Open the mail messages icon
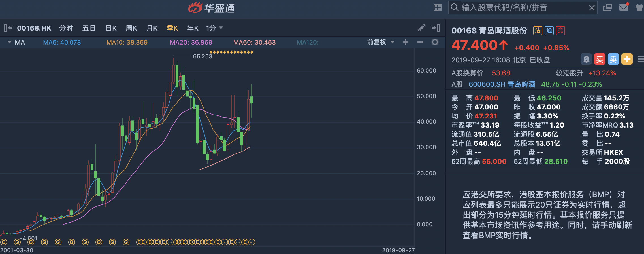This screenshot has width=644, height=254. coord(624,7)
